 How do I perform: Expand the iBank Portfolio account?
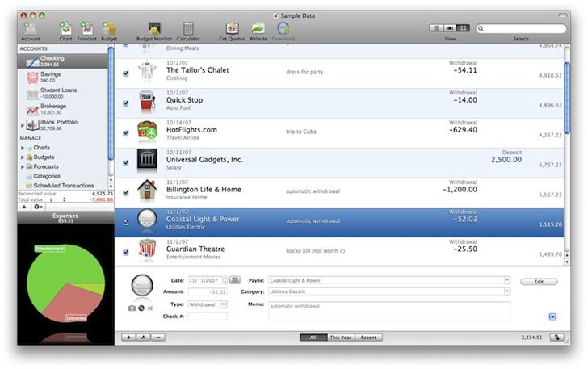(x=22, y=125)
